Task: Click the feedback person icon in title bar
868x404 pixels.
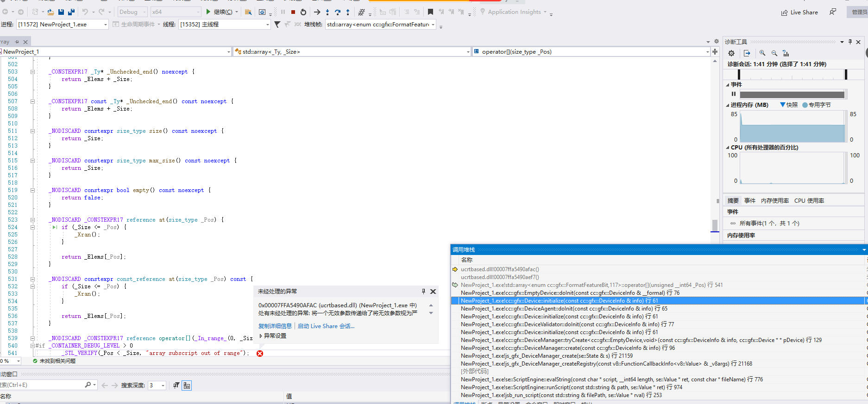Action: point(833,12)
